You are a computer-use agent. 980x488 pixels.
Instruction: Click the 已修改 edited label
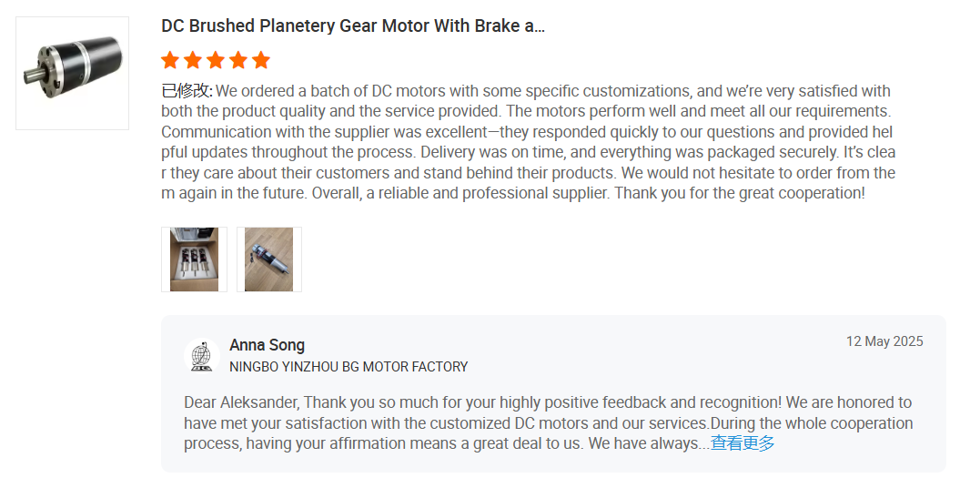[x=187, y=91]
